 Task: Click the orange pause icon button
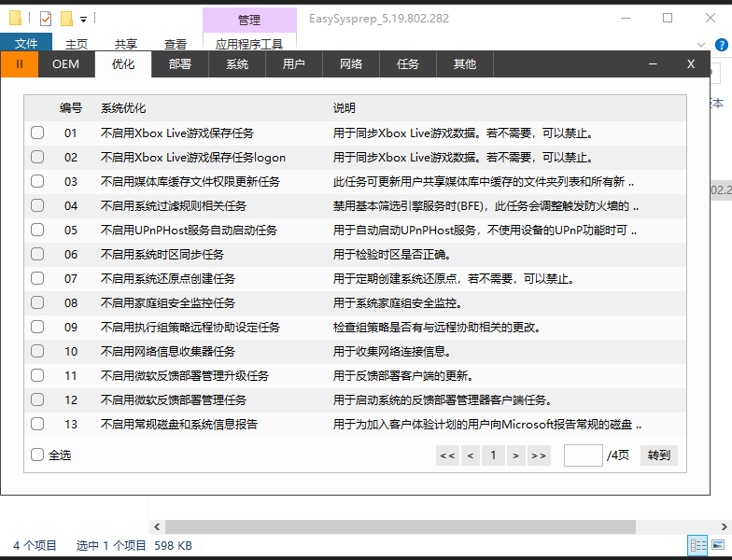click(x=20, y=63)
